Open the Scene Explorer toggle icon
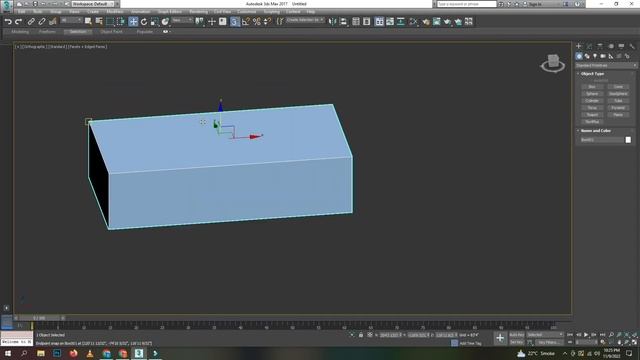640x360 pixels. tap(356, 22)
